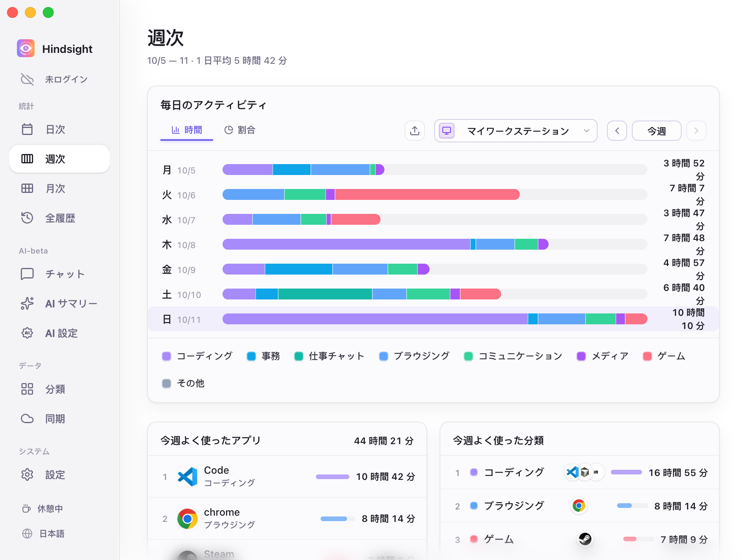Click the 44 時間 21 分 total
This screenshot has height=560, width=747.
[x=384, y=441]
